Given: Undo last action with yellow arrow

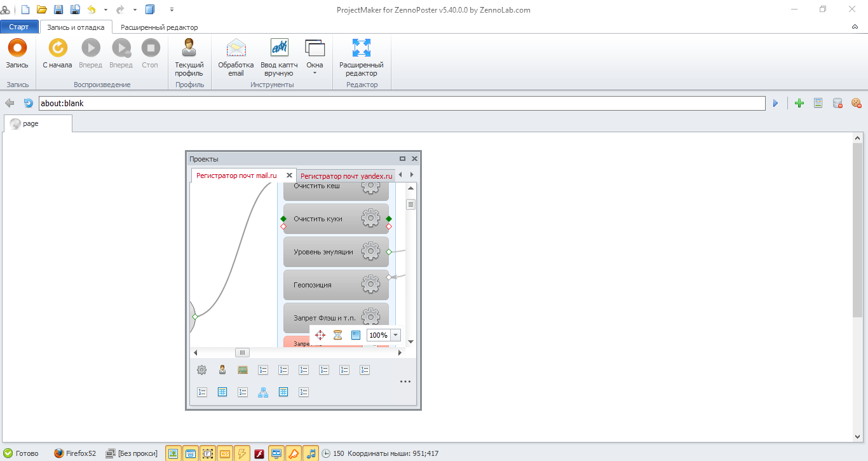Looking at the screenshot, I should click(x=92, y=10).
